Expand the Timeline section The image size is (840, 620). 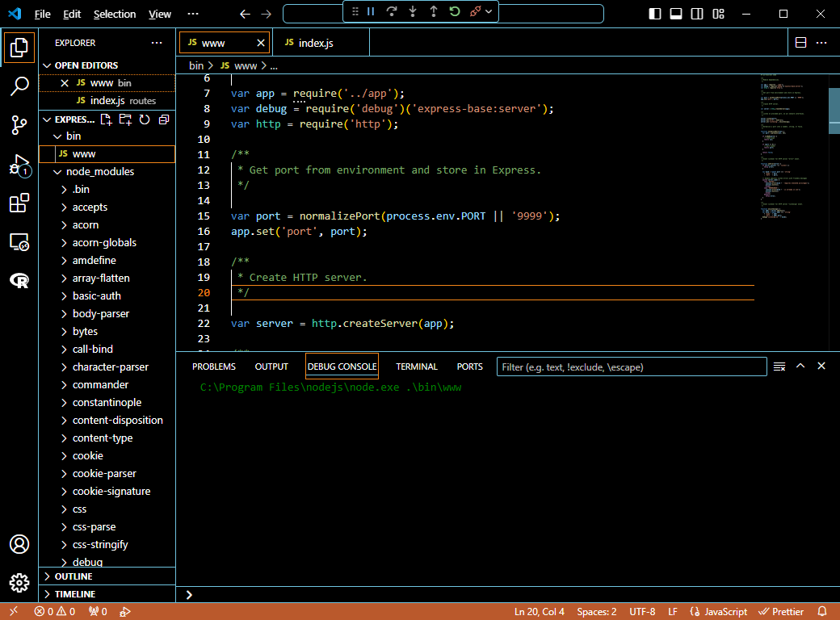[107, 594]
